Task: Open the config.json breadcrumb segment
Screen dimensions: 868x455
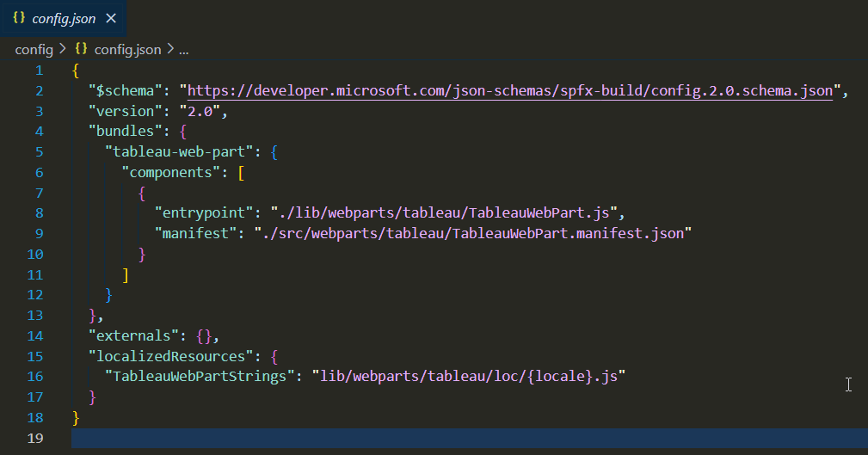Action: tap(127, 50)
